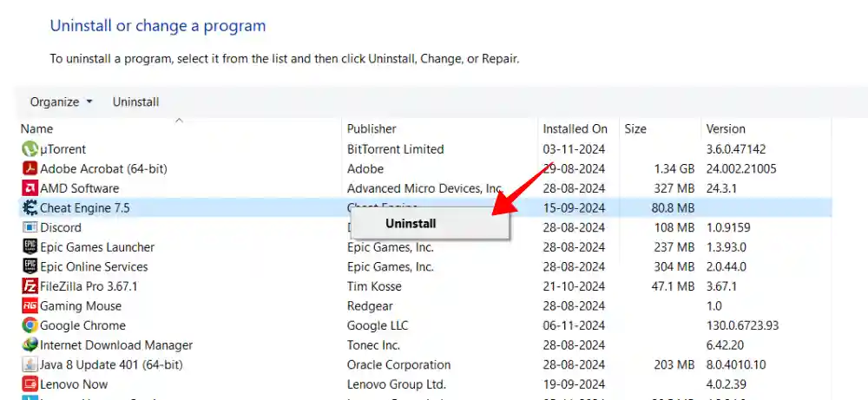
Task: Click the 80.8 MB size value
Action: click(x=674, y=208)
